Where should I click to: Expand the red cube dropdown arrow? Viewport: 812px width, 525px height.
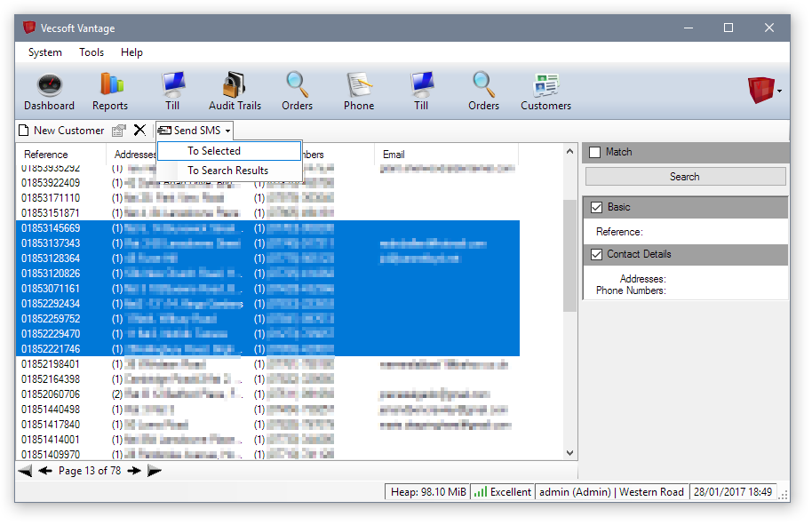[x=779, y=91]
